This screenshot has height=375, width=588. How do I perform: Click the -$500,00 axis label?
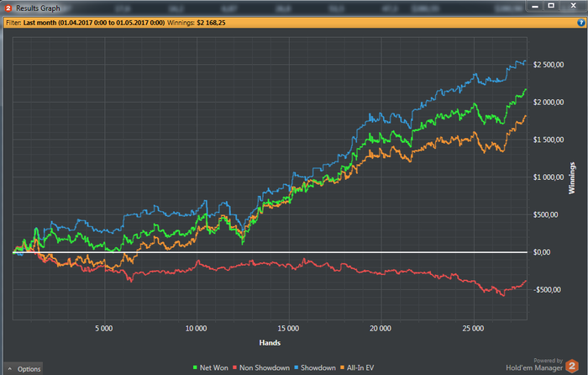coord(547,290)
